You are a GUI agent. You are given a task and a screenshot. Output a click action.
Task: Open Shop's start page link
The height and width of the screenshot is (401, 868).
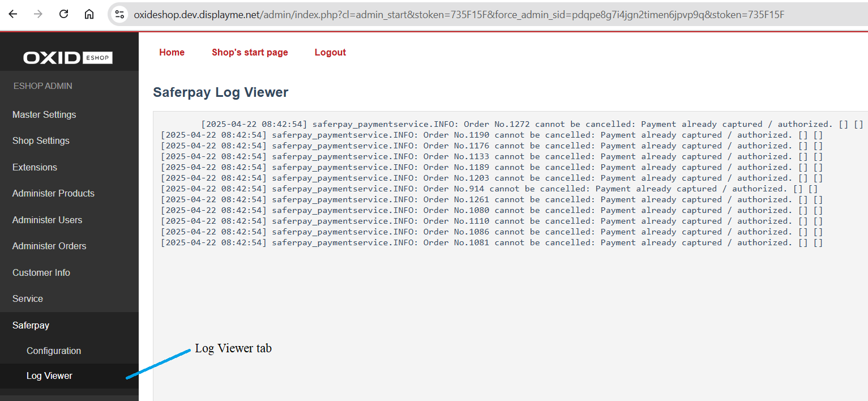coord(250,52)
